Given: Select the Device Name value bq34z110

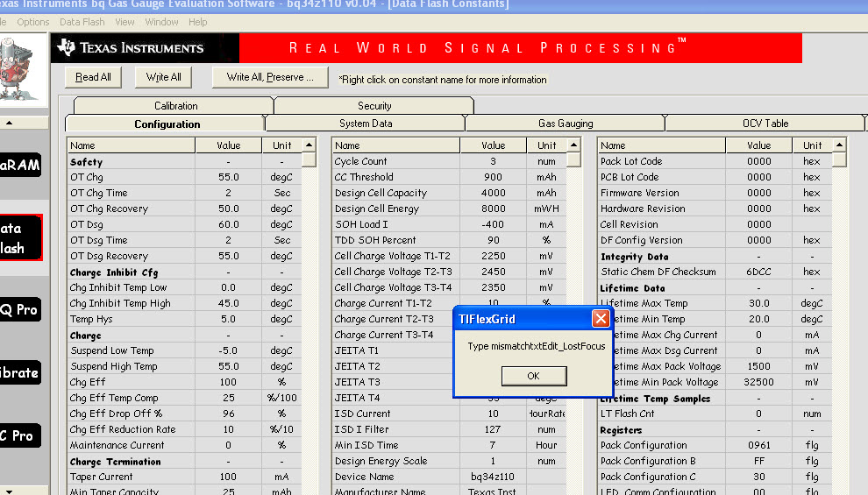Looking at the screenshot, I should (493, 477).
